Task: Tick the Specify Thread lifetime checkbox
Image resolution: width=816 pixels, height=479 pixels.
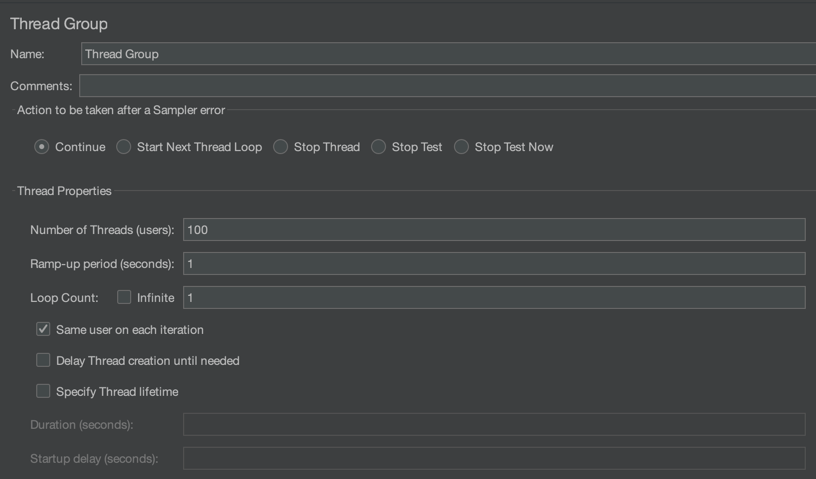Action: pyautogui.click(x=43, y=391)
